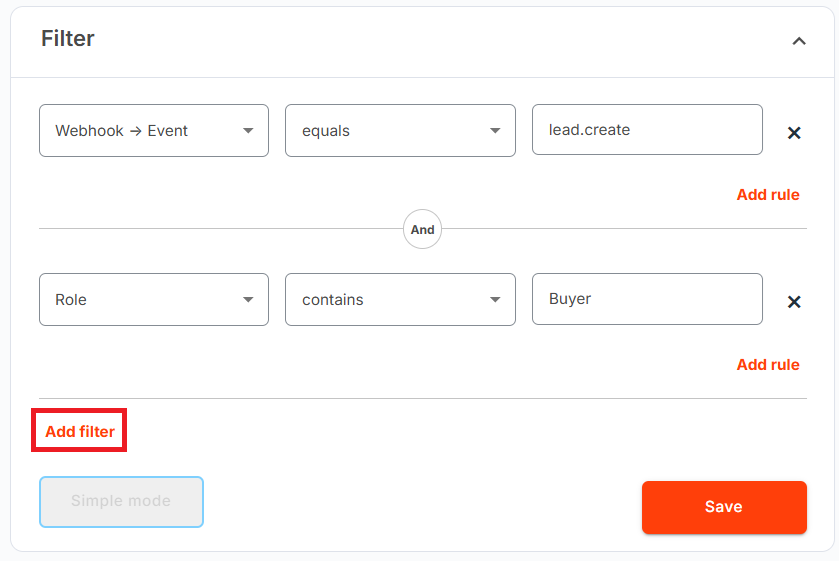Image resolution: width=839 pixels, height=561 pixels.
Task: Click the caret arrow in the Webhook → Event box
Action: click(x=248, y=131)
